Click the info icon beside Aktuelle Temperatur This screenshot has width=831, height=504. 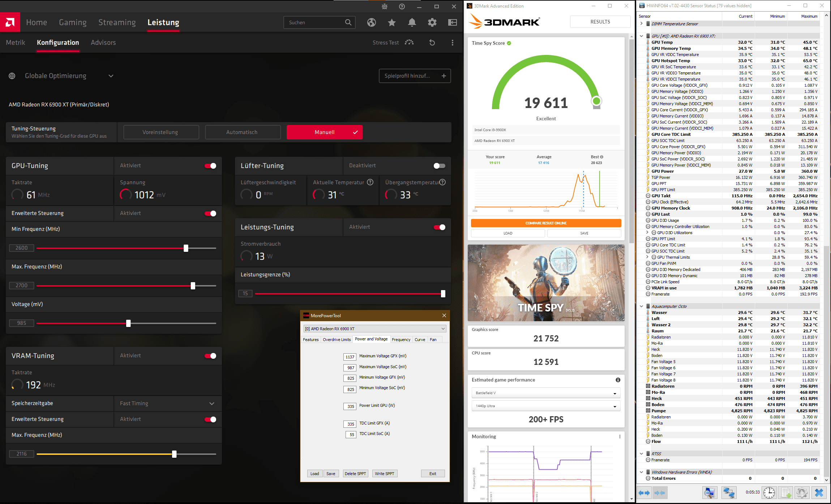370,182
